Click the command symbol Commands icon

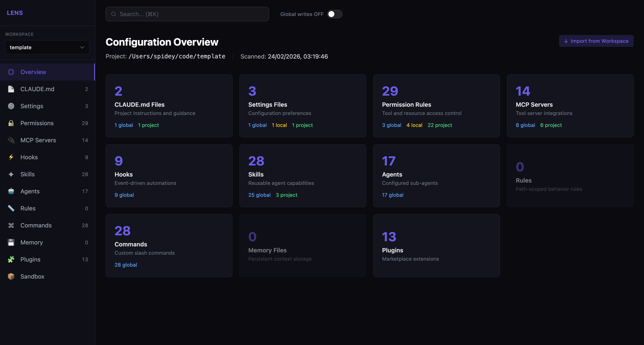tap(11, 225)
